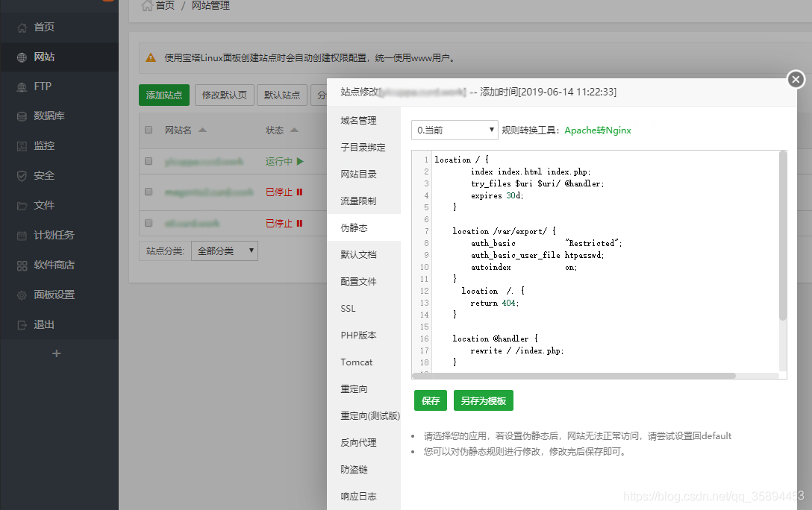Click the second 已停止 status text
The width and height of the screenshot is (812, 510).
tap(278, 224)
